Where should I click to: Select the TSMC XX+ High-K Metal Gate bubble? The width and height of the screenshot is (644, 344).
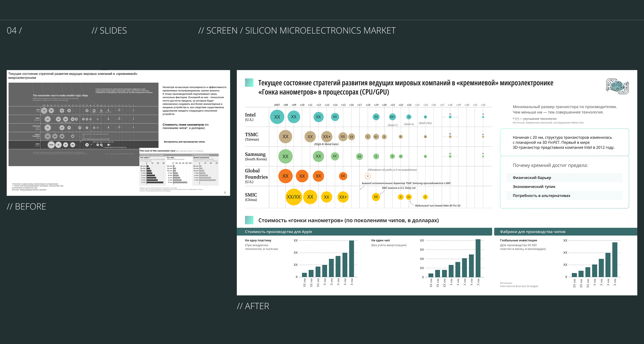pyautogui.click(x=326, y=137)
